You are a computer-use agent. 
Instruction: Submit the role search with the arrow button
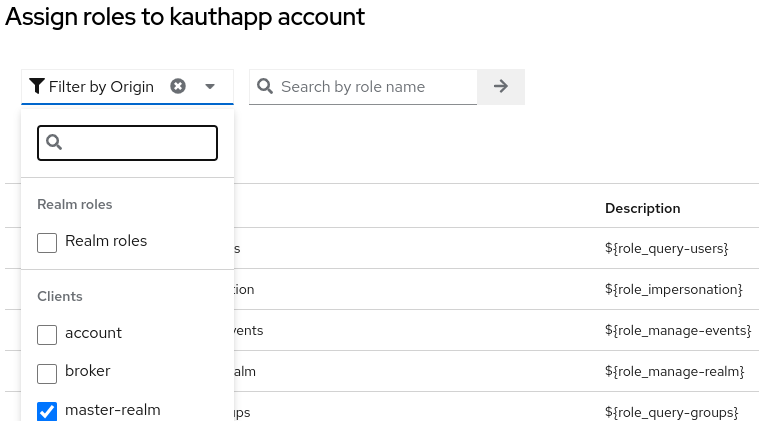(501, 87)
